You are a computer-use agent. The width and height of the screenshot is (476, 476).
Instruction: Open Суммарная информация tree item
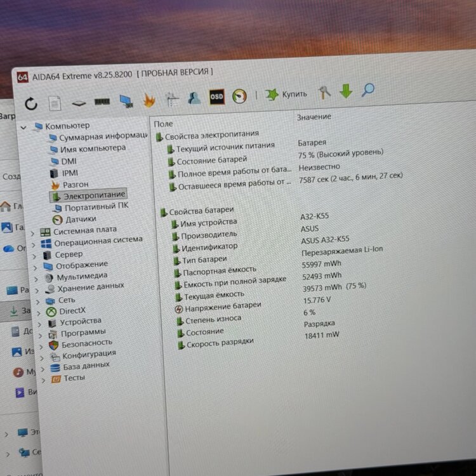point(102,137)
